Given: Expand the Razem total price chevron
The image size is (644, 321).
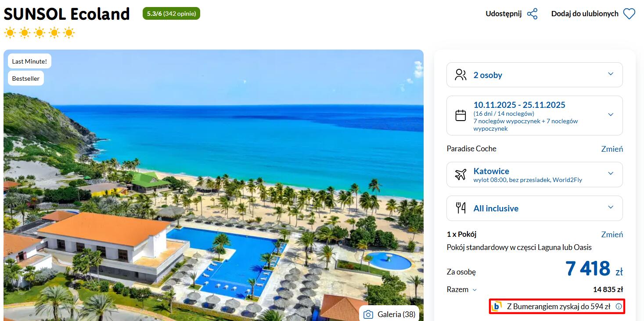Looking at the screenshot, I should [x=474, y=290].
